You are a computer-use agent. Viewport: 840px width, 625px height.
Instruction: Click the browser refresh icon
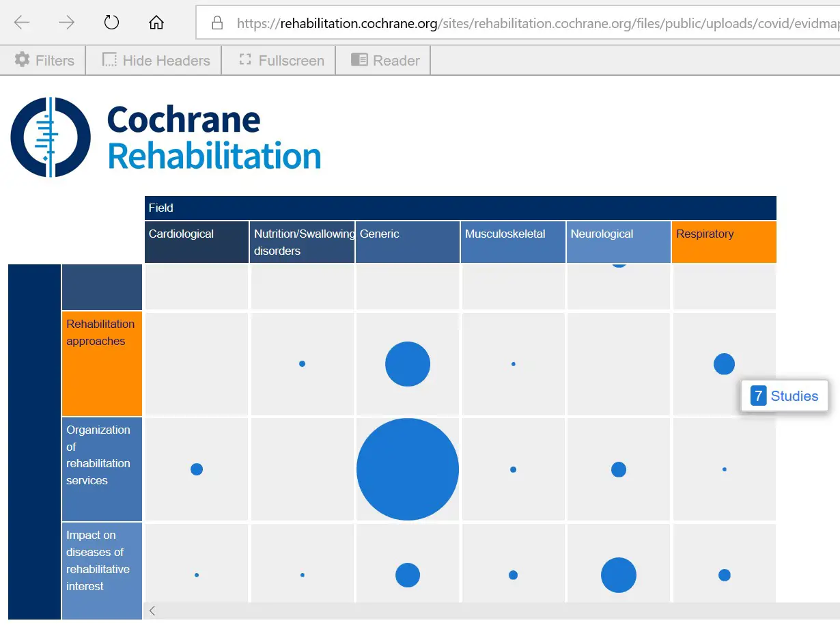pos(111,21)
